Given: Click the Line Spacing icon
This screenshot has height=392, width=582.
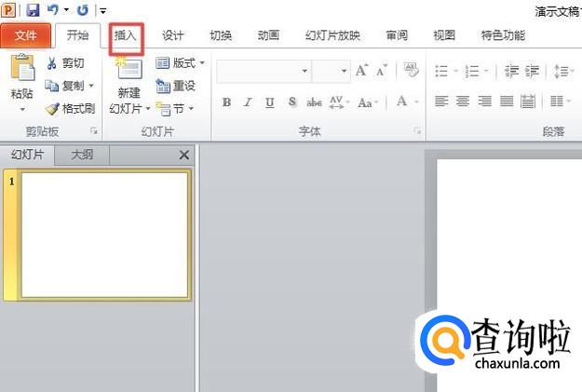Looking at the screenshot, I should click(561, 71).
